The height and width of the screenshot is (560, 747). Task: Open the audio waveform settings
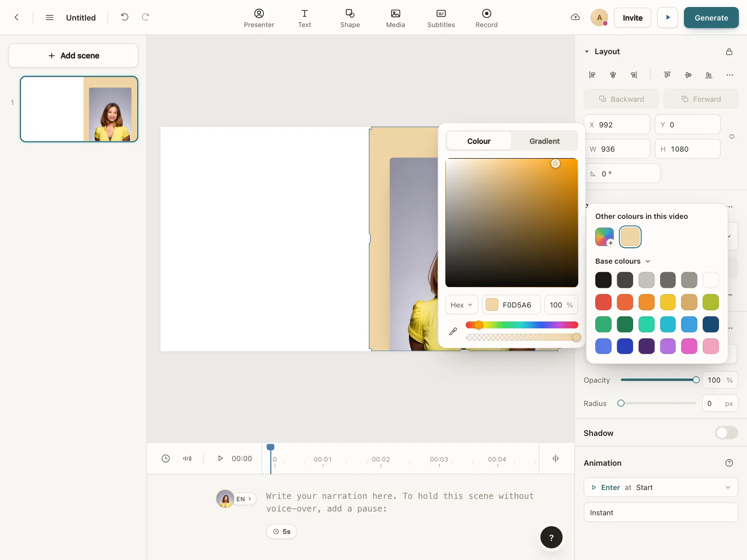click(x=187, y=459)
